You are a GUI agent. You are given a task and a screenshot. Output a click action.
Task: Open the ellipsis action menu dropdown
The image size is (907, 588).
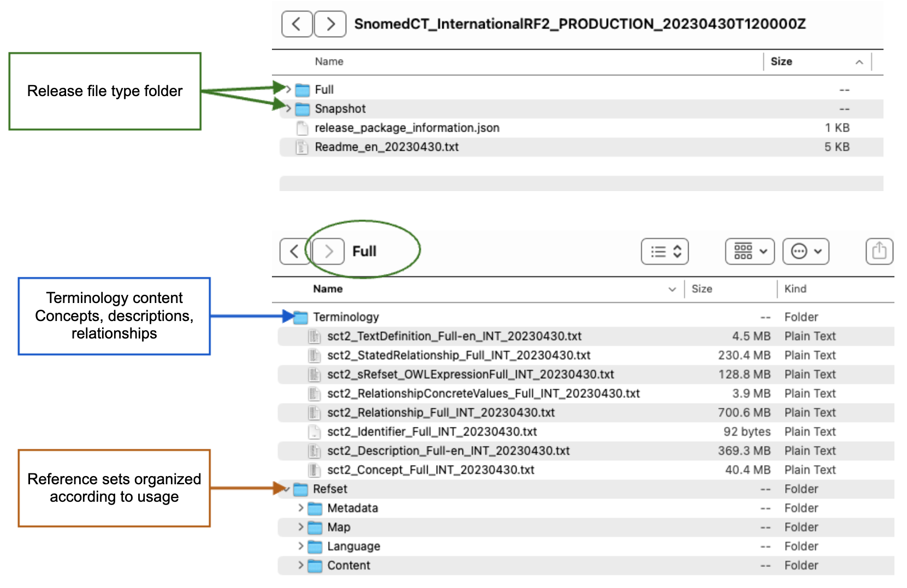(x=806, y=252)
